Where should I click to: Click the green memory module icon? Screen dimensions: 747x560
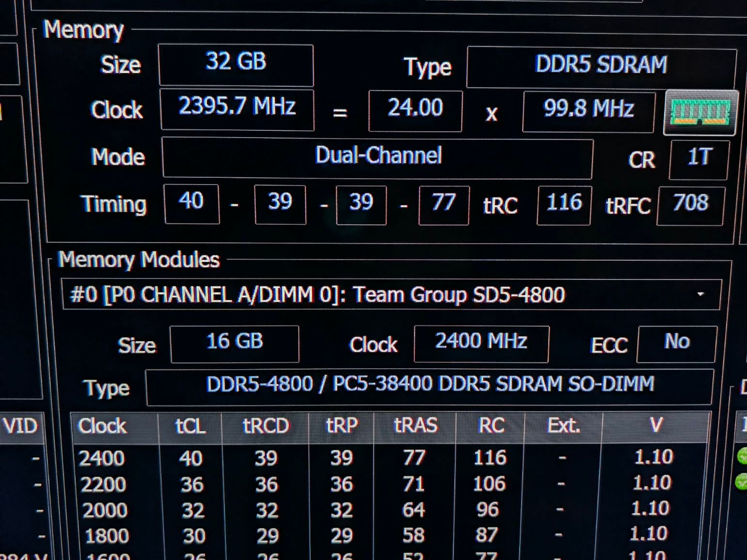tap(701, 113)
